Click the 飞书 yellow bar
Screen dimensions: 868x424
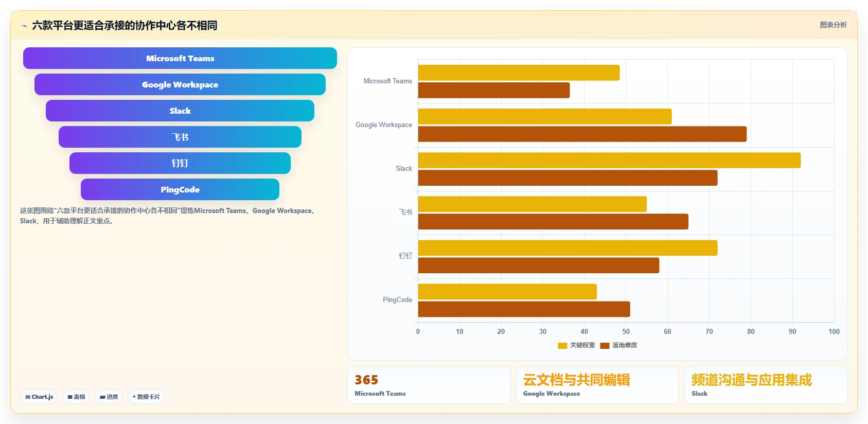pyautogui.click(x=533, y=204)
